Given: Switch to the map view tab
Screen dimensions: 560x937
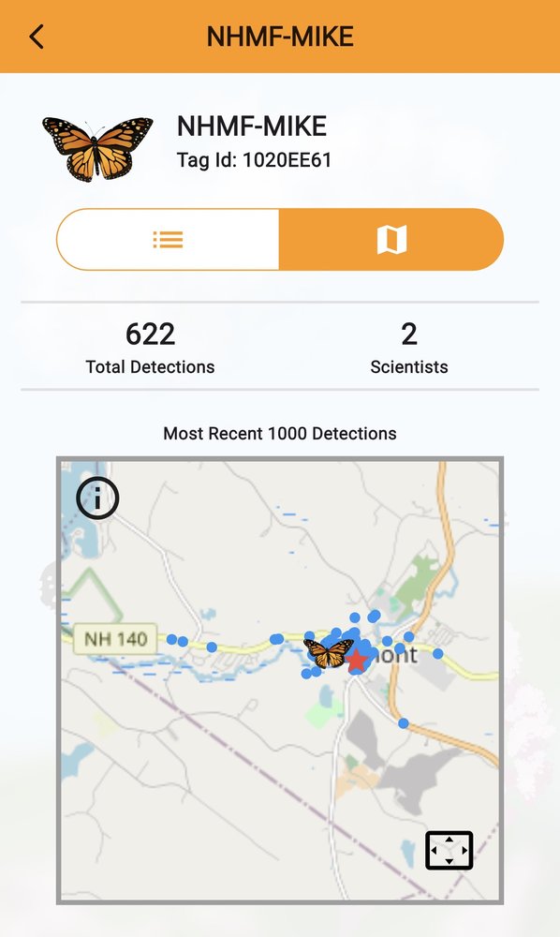Looking at the screenshot, I should 391,240.
